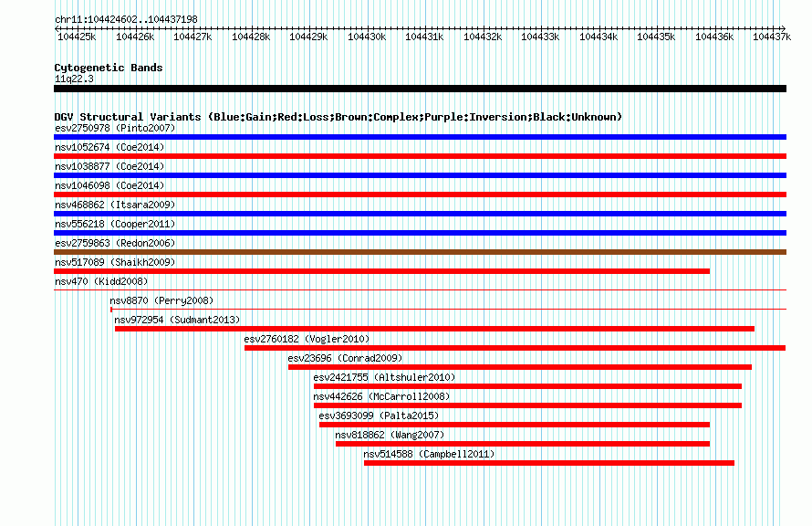Click the 104436k ruler tick label
The image size is (812, 526).
tap(714, 37)
